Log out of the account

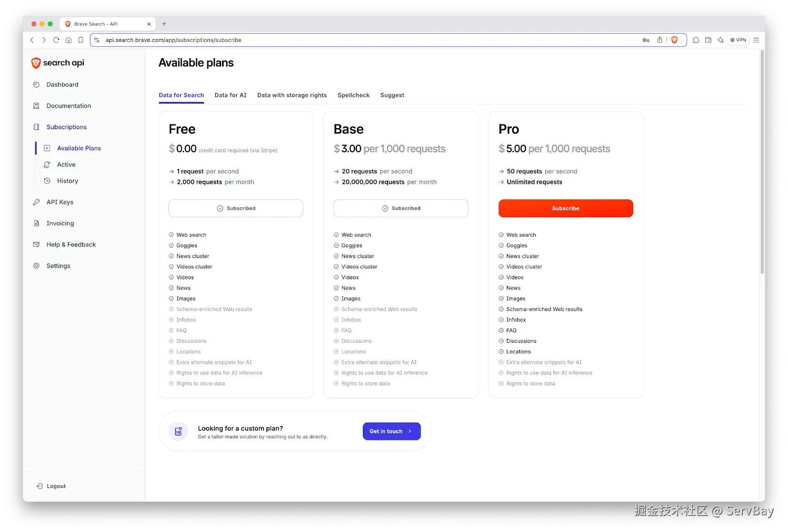pos(56,486)
